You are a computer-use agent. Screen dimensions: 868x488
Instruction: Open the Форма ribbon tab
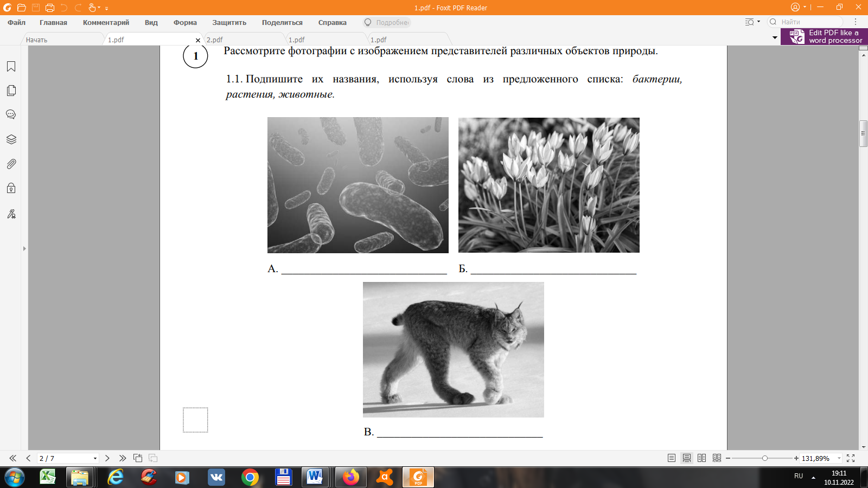[x=185, y=23]
